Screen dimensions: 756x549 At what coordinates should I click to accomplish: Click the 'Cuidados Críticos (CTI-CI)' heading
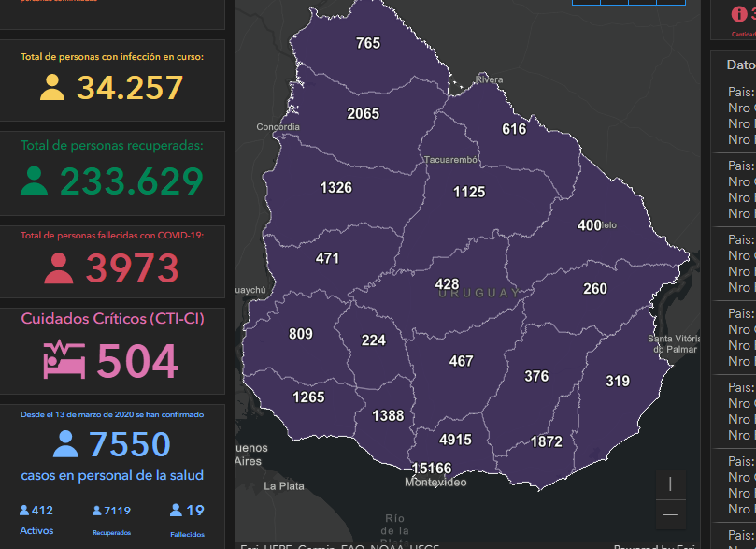pyautogui.click(x=113, y=319)
